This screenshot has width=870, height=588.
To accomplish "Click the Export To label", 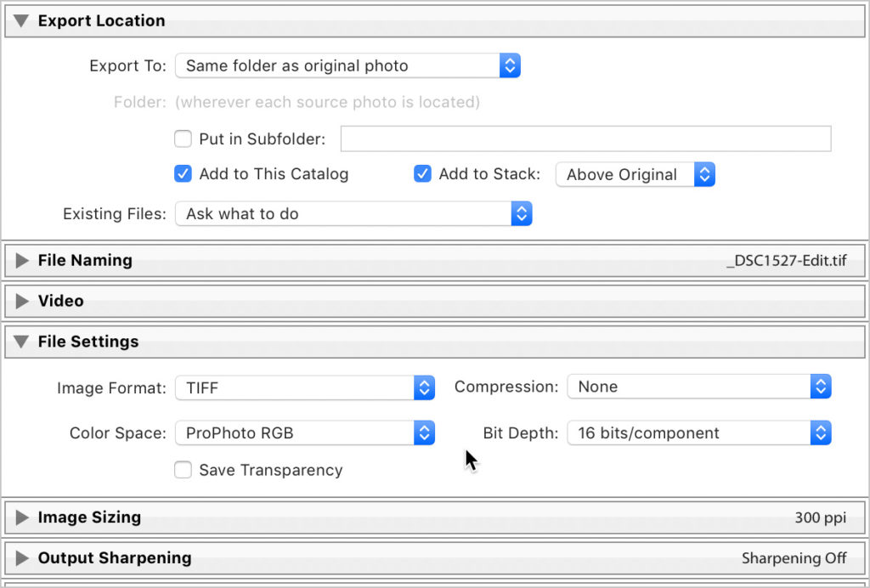I will pos(127,66).
